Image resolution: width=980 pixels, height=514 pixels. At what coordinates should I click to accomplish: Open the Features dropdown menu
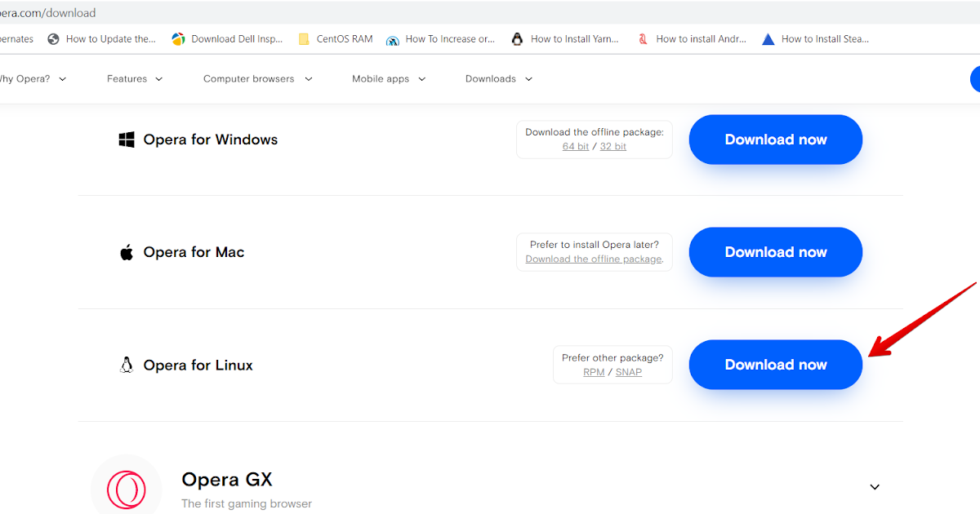135,79
